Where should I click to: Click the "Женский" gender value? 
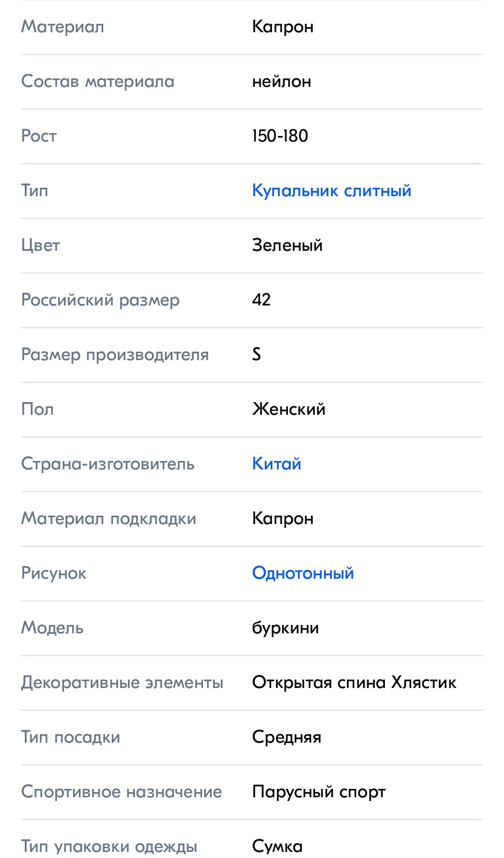click(x=288, y=409)
